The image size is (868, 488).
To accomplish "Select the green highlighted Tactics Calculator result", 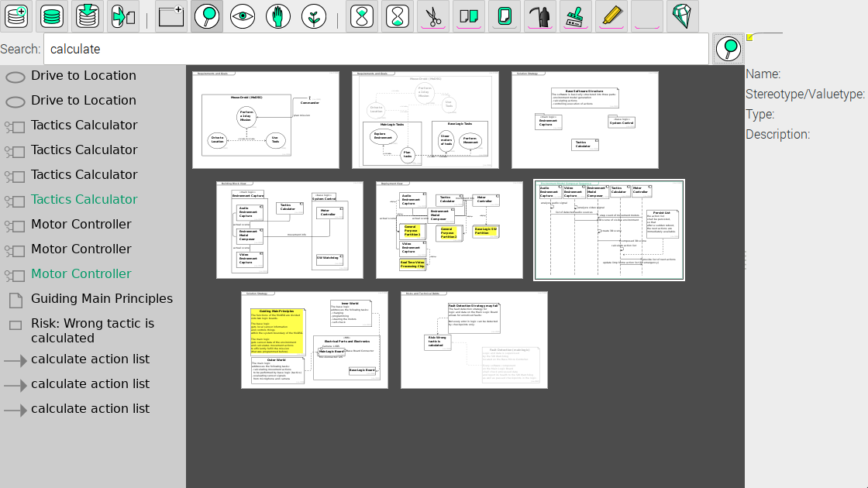I will [x=84, y=199].
